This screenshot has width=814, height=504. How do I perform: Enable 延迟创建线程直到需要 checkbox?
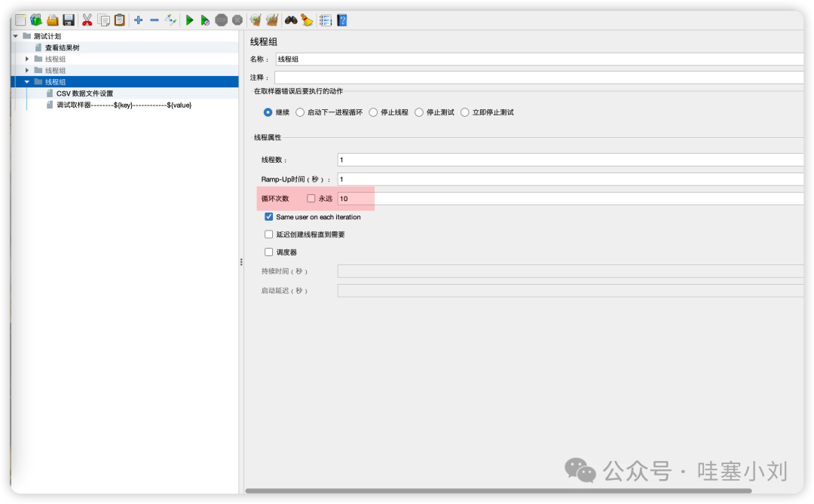269,234
